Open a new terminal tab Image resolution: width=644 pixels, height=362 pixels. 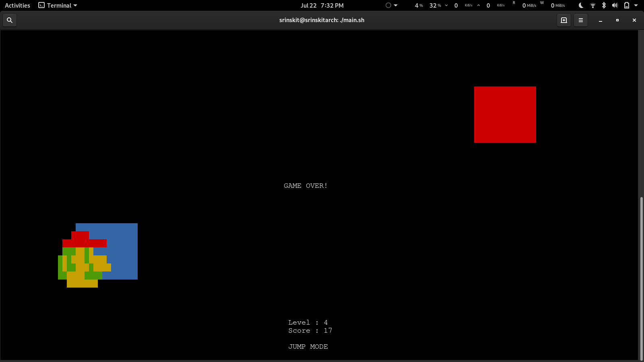tap(564, 20)
